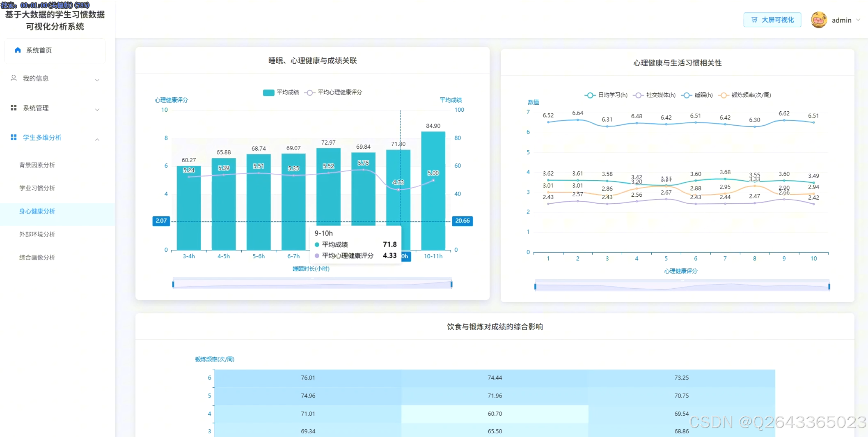Click the 饮食与锻炼对成绩的综合影响 chart title
This screenshot has height=437, width=868.
495,327
